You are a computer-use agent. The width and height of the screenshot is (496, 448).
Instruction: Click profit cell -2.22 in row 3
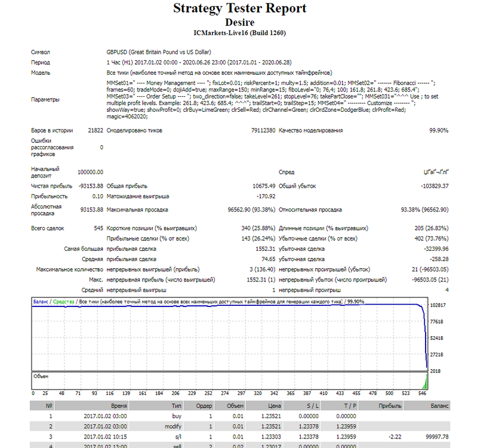click(x=395, y=437)
